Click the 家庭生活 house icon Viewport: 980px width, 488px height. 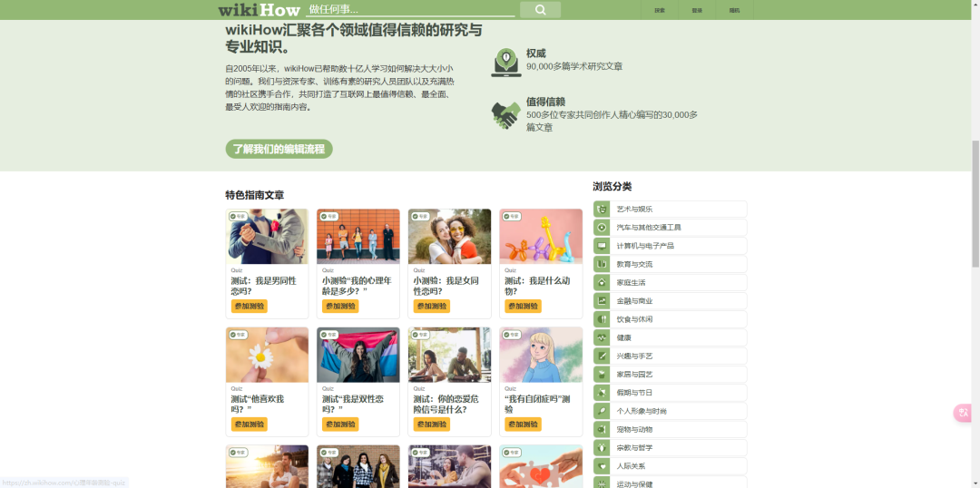coord(602,282)
